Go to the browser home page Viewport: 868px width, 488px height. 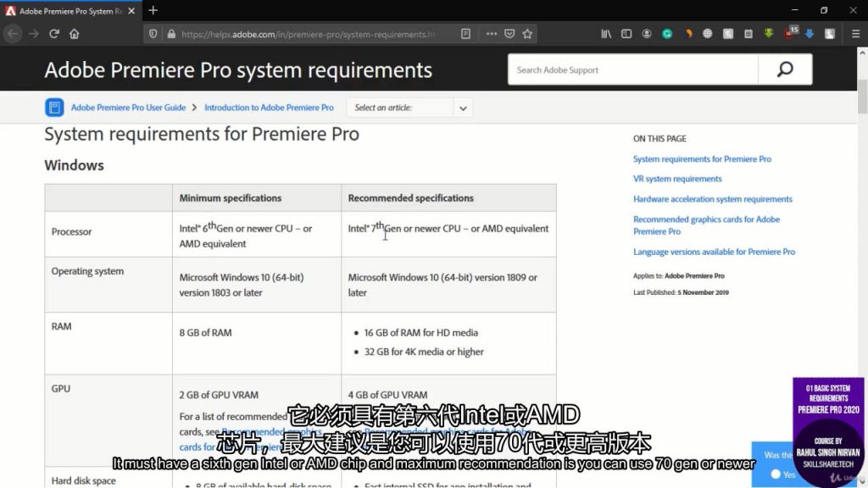tap(75, 34)
